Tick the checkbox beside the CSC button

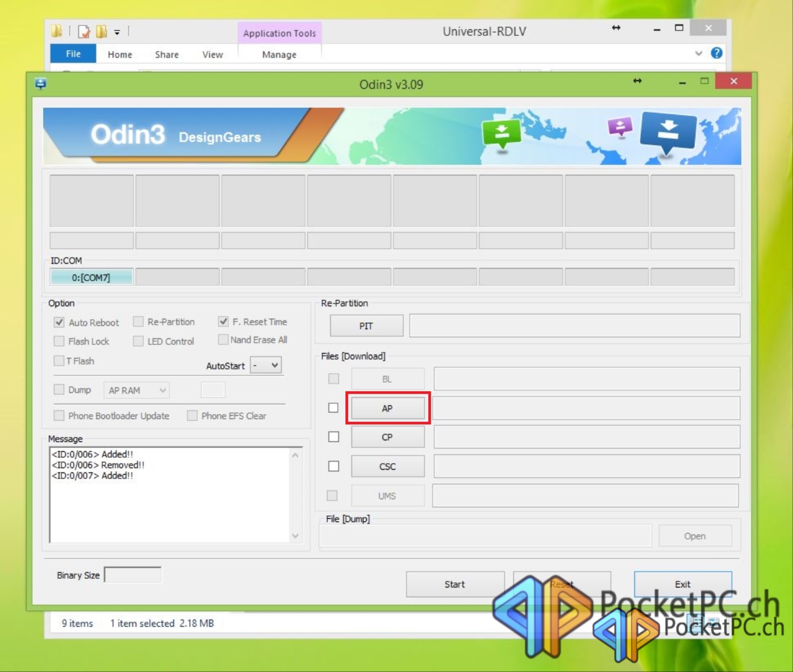click(334, 466)
